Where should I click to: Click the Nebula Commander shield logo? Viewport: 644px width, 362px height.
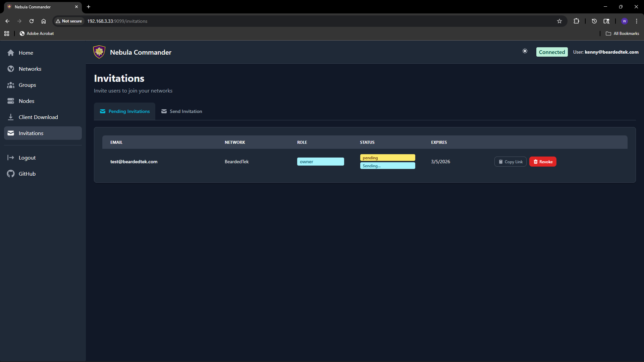click(99, 52)
